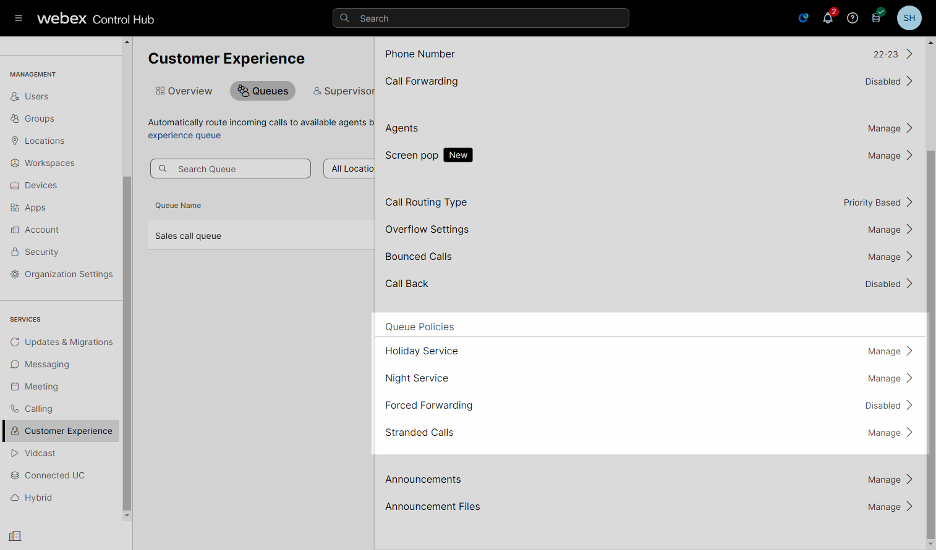This screenshot has width=936, height=550.
Task: Click the Connected UC icon
Action: (x=15, y=475)
